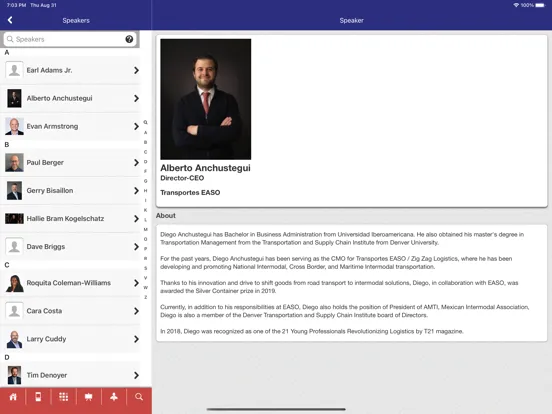Jump to letter W in index
Image resolution: width=552 pixels, height=414 pixels.
coord(145,288)
